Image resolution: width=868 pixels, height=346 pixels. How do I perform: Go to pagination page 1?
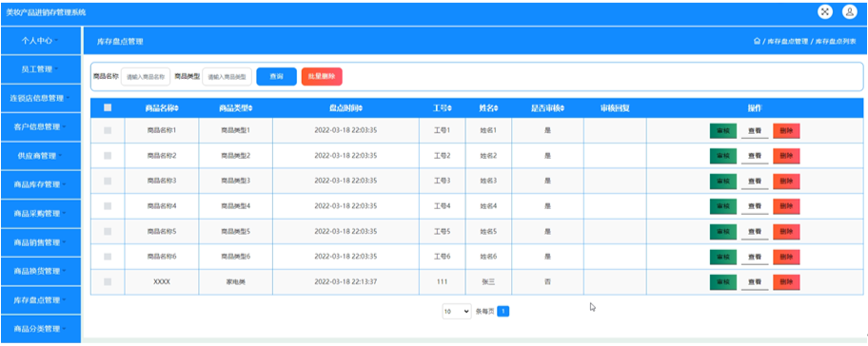tap(503, 312)
